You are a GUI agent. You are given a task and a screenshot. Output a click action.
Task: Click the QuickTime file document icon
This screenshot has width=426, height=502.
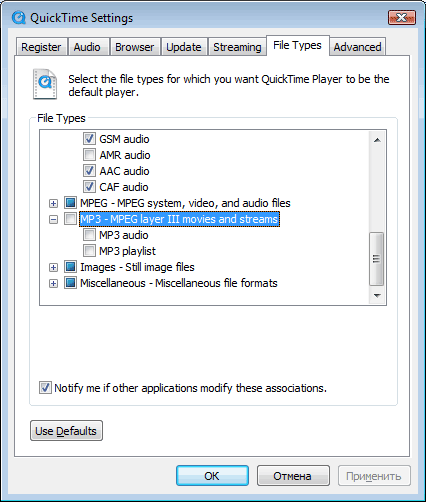pyautogui.click(x=45, y=84)
